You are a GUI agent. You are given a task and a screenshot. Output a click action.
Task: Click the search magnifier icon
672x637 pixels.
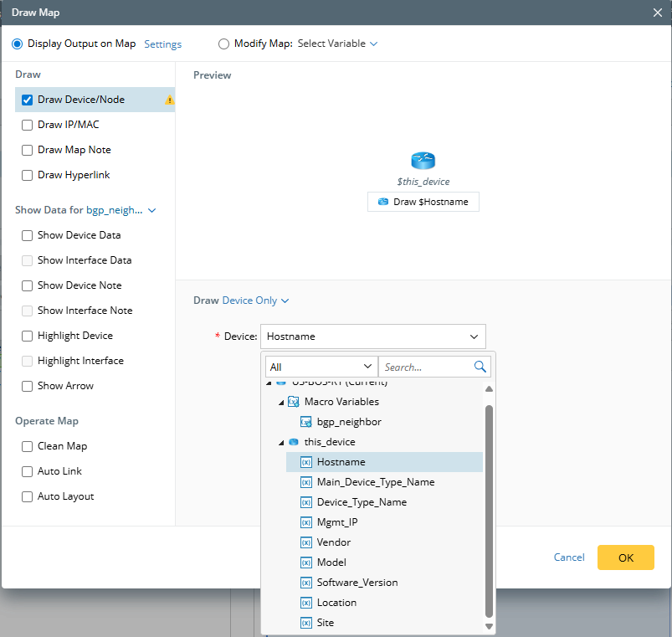[x=480, y=367]
